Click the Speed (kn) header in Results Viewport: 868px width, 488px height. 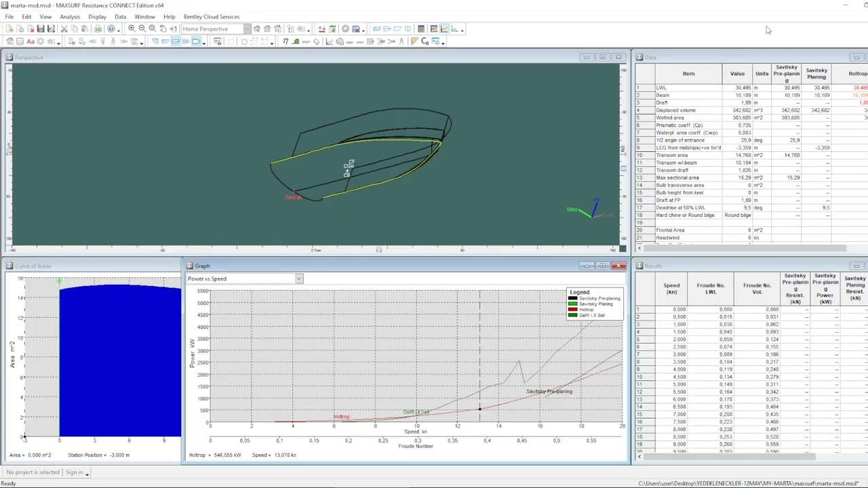671,289
